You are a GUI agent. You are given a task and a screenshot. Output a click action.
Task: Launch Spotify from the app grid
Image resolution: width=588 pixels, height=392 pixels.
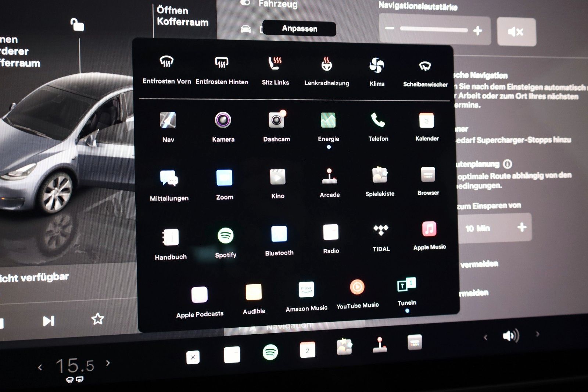[x=226, y=235]
